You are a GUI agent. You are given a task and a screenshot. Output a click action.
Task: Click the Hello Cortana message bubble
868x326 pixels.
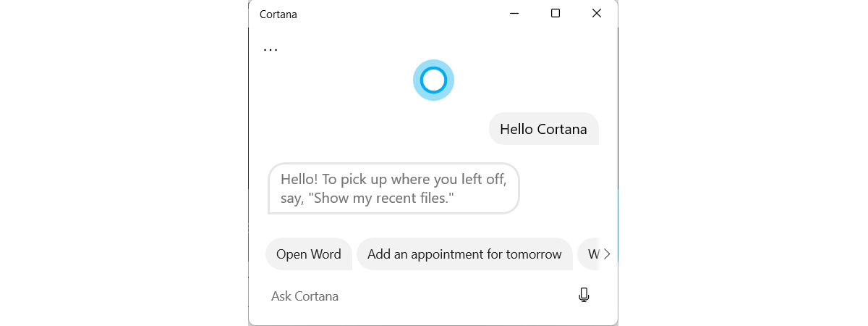tap(544, 129)
